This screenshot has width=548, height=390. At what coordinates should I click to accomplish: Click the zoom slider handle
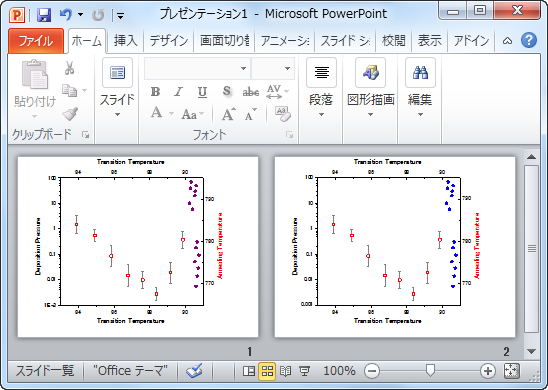(x=430, y=370)
